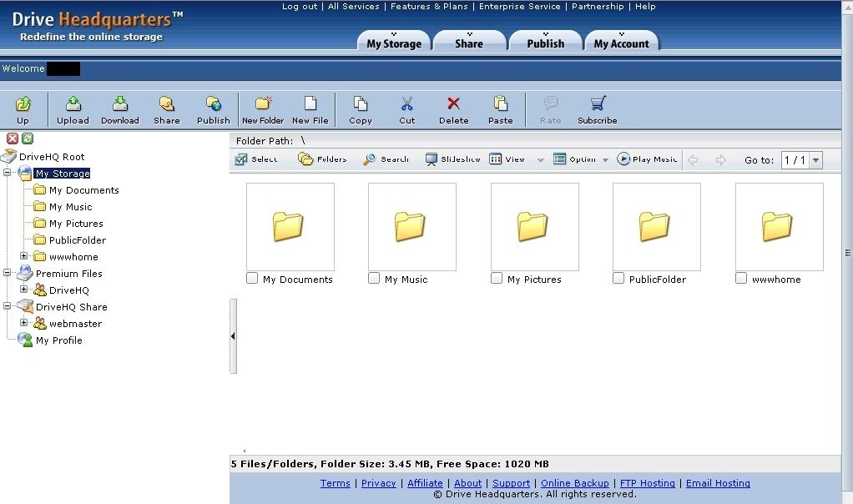Image resolution: width=853 pixels, height=504 pixels.
Task: Check the My Music checkbox
Action: point(374,279)
